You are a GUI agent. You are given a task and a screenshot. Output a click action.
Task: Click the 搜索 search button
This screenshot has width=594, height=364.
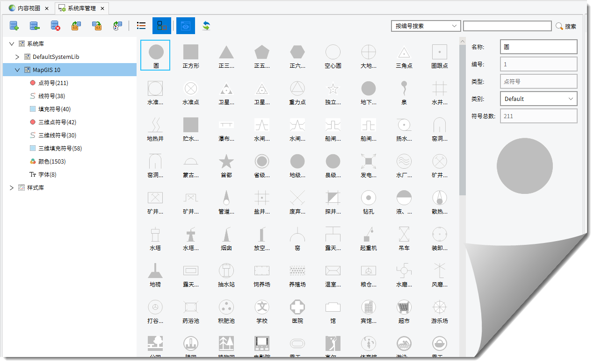click(x=566, y=27)
